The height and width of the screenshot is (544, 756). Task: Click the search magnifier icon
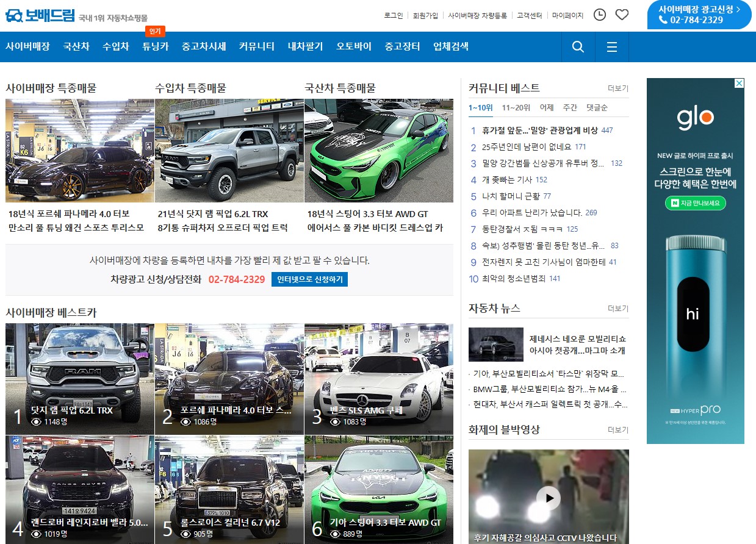(578, 47)
